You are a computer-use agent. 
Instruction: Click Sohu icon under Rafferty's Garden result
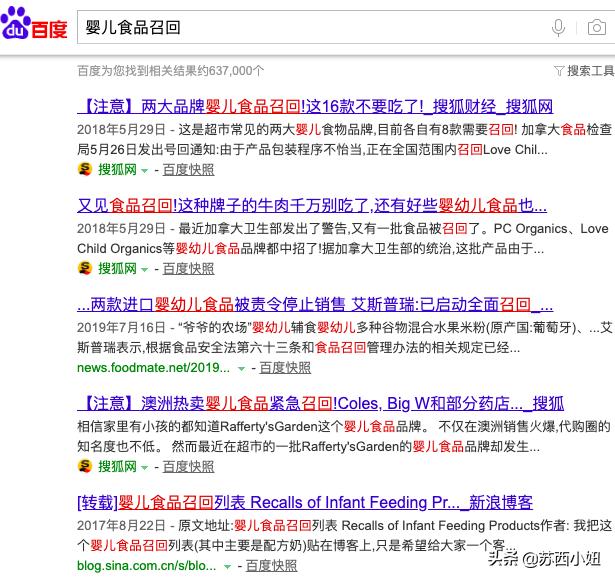85,466
